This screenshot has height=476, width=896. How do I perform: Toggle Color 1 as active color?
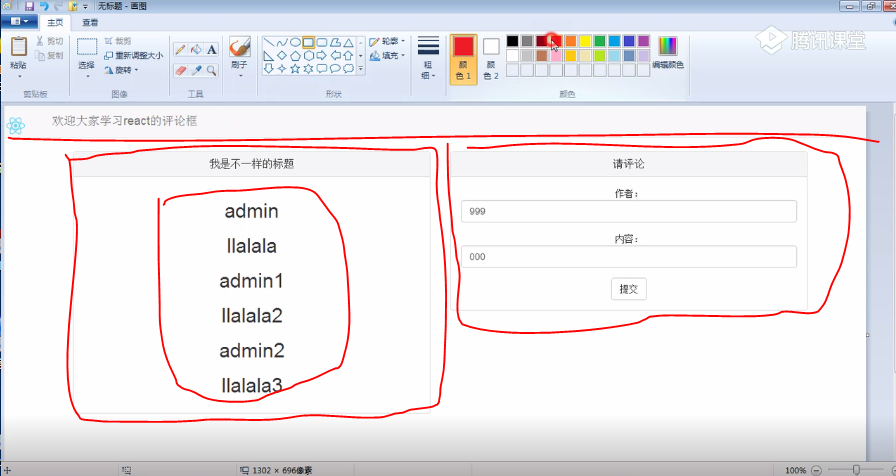click(x=463, y=59)
